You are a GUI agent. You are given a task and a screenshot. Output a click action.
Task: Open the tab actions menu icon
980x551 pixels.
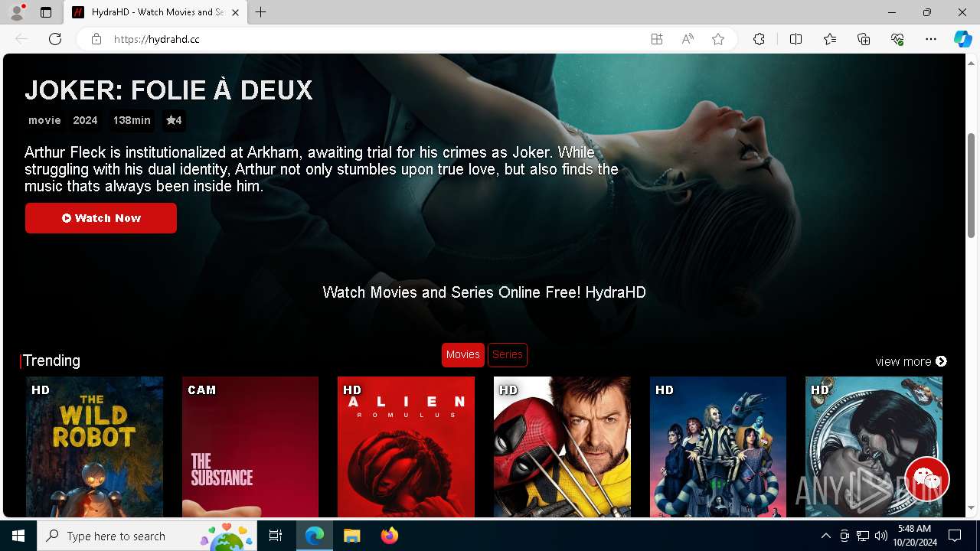click(x=46, y=12)
